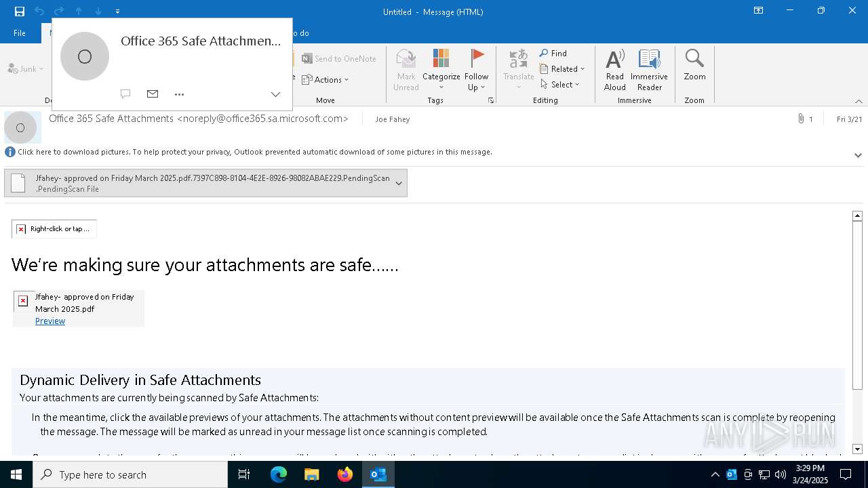Open Tags group dialog launcher

pyautogui.click(x=491, y=100)
